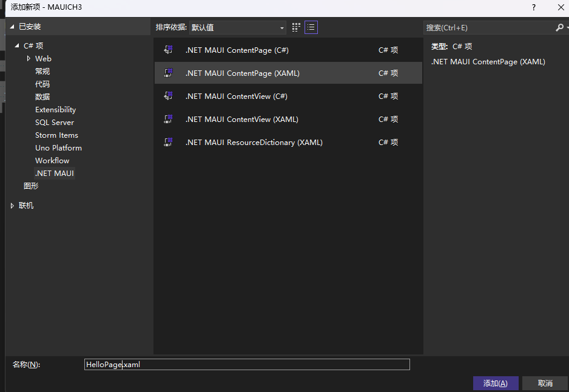Image resolution: width=569 pixels, height=392 pixels.
Task: Open the 排序依据 sort dropdown
Action: tap(281, 27)
